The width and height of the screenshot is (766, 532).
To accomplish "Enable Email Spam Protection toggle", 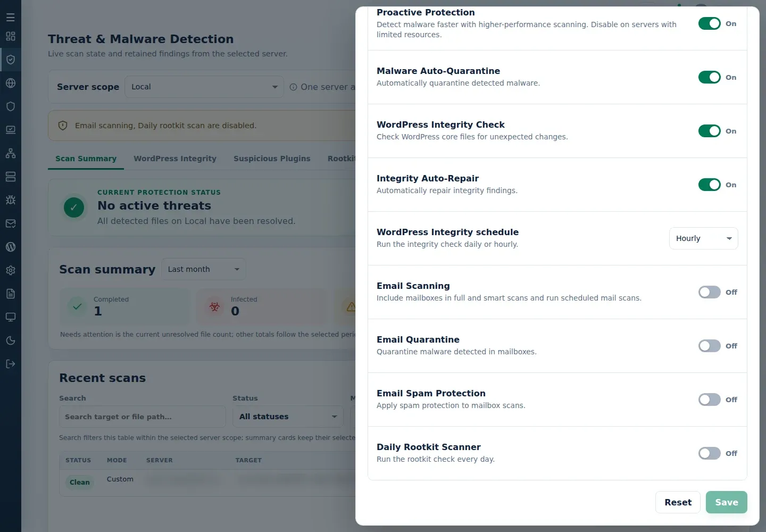I will coord(710,400).
